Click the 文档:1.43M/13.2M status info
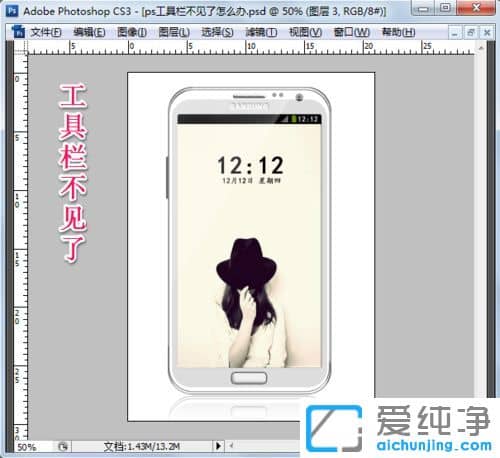 click(142, 446)
